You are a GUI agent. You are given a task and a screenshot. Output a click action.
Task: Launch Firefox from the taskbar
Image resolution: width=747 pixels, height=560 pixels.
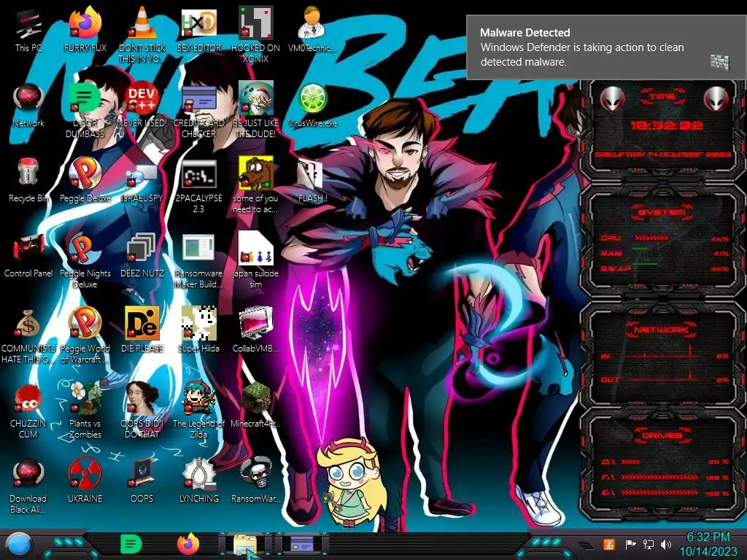coord(188,544)
